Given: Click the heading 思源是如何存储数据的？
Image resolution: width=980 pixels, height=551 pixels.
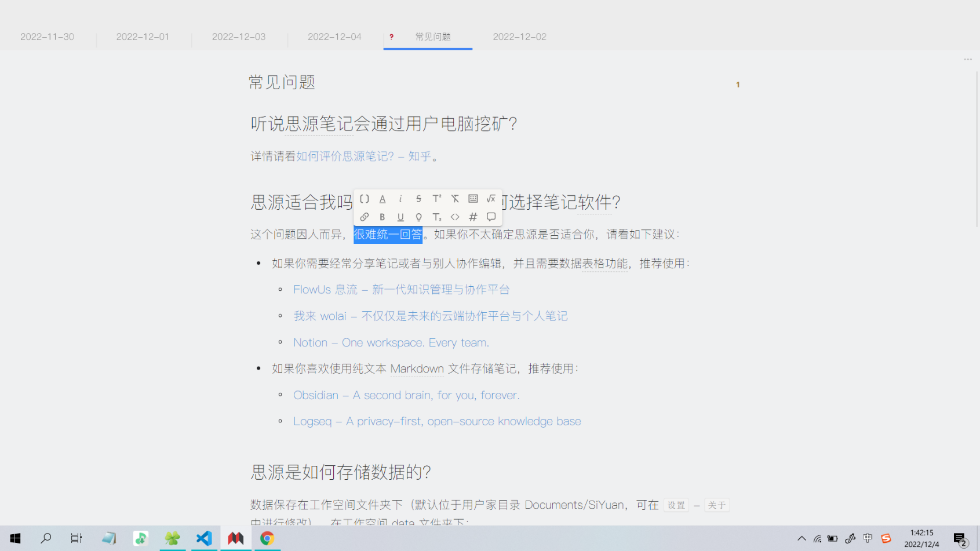Looking at the screenshot, I should (341, 472).
